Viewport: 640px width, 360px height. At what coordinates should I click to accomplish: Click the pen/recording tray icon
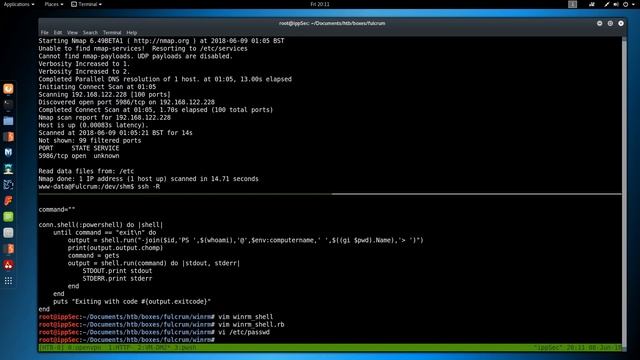(x=607, y=4)
